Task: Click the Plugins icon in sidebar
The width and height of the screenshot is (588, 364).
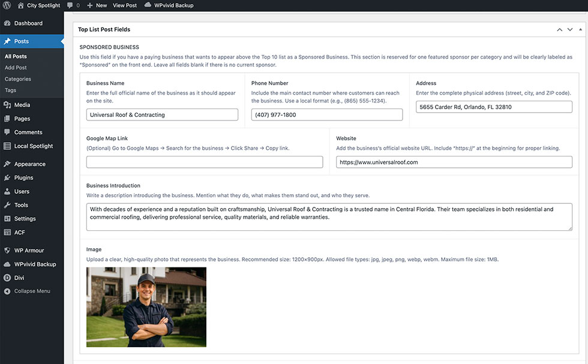Action: click(7, 178)
